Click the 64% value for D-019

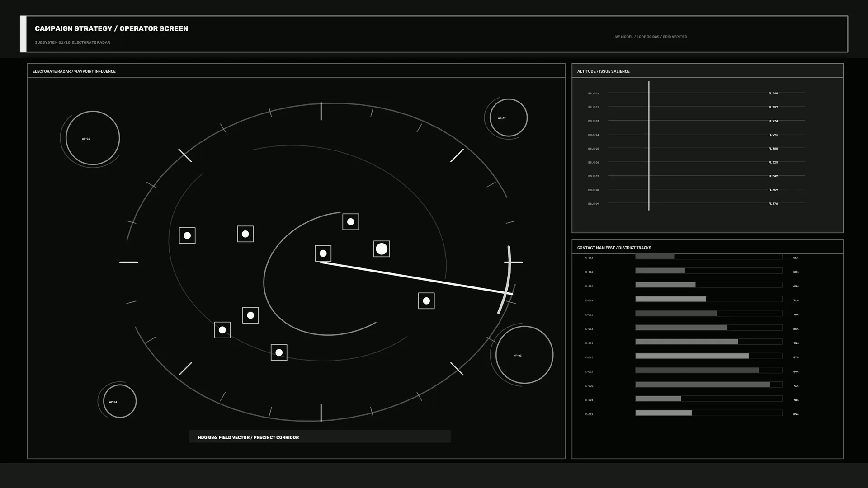(796, 372)
